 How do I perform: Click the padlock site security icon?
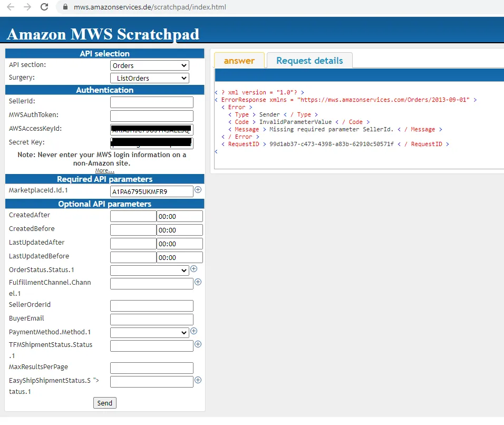65,7
